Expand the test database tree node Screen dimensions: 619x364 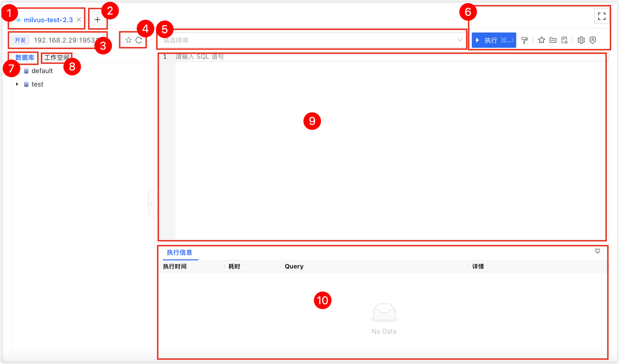coord(17,84)
